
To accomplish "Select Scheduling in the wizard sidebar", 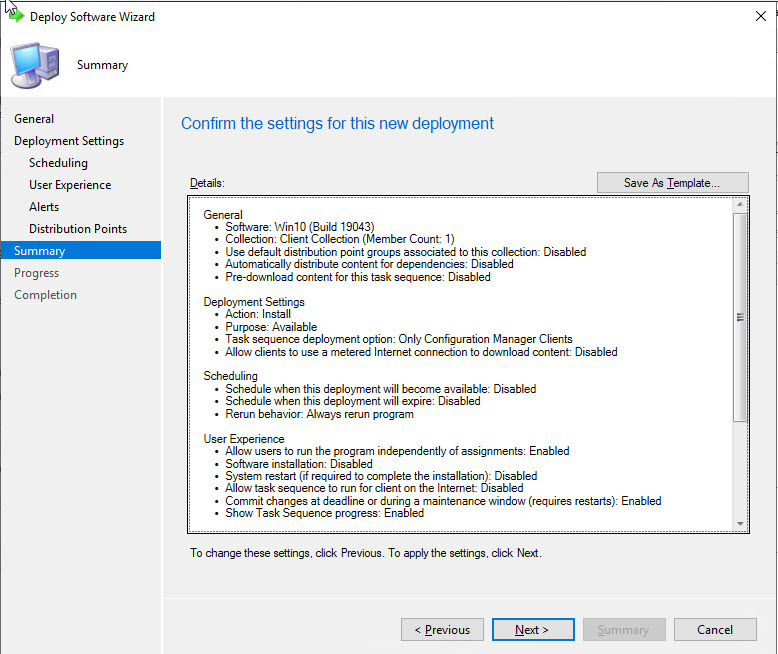I will [x=58, y=163].
